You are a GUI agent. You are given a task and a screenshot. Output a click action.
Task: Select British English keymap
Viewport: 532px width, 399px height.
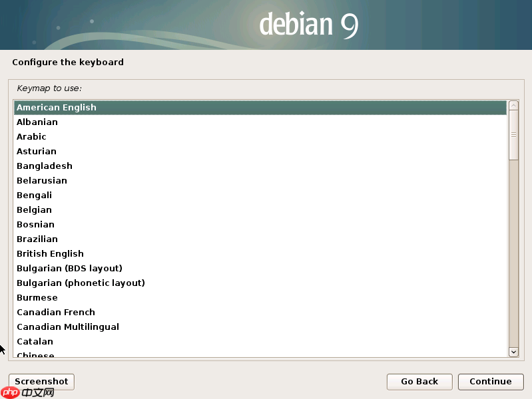tap(260, 253)
